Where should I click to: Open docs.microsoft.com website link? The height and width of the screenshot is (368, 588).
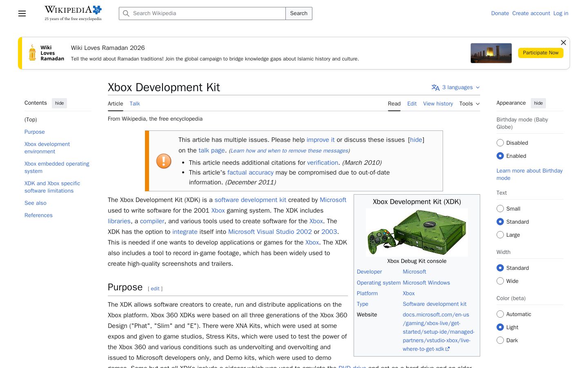(x=439, y=332)
